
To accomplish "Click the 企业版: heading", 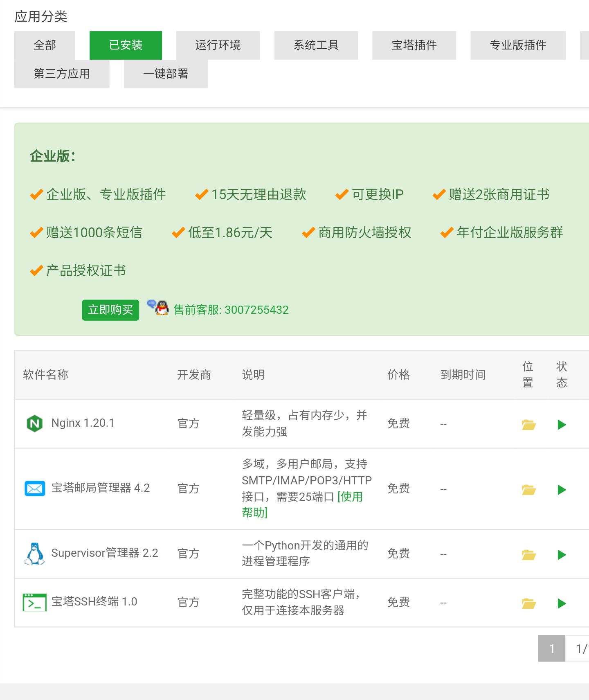I will point(52,156).
